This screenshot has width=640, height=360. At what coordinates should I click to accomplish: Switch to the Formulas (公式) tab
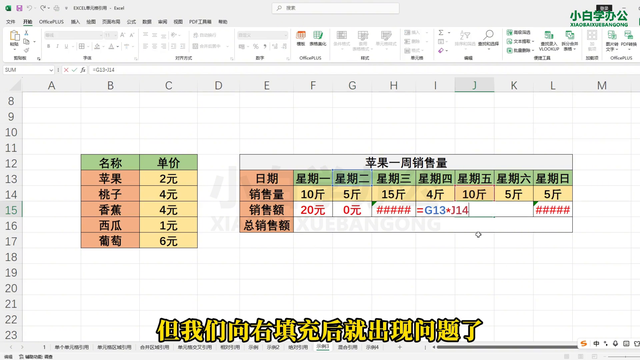click(x=131, y=22)
